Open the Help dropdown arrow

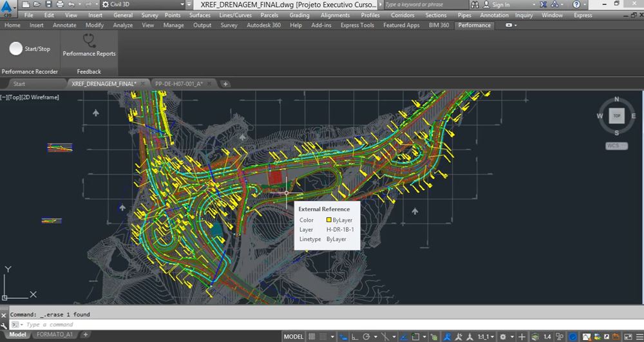pyautogui.click(x=585, y=5)
